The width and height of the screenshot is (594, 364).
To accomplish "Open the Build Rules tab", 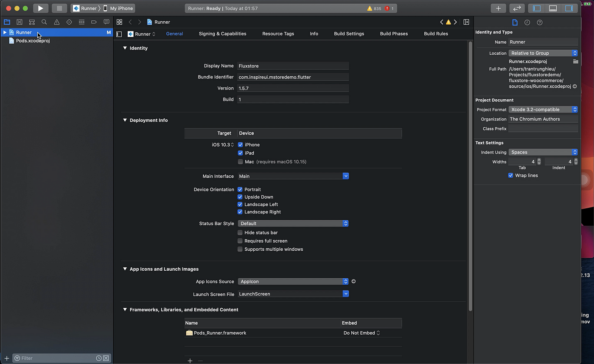I will [x=436, y=34].
